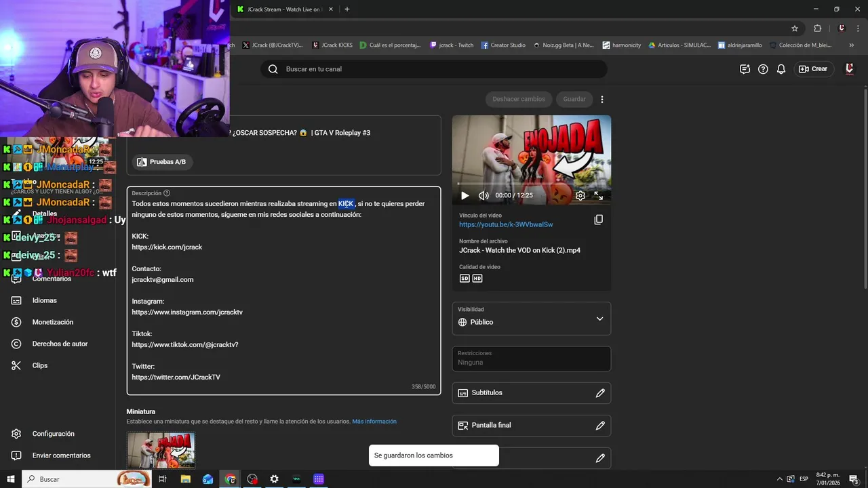
Task: Open Task View in the taskbar
Action: pos(163,479)
